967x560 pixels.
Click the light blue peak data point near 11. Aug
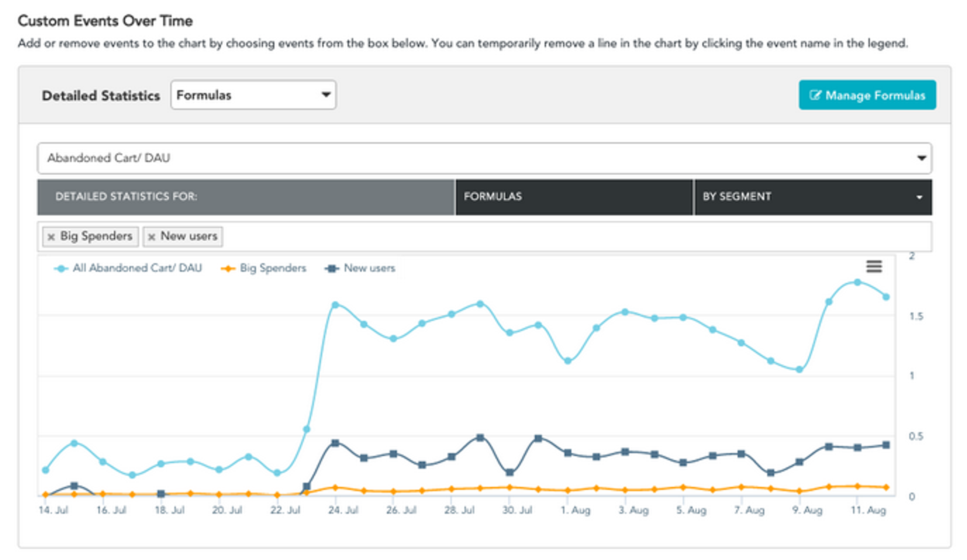click(857, 282)
